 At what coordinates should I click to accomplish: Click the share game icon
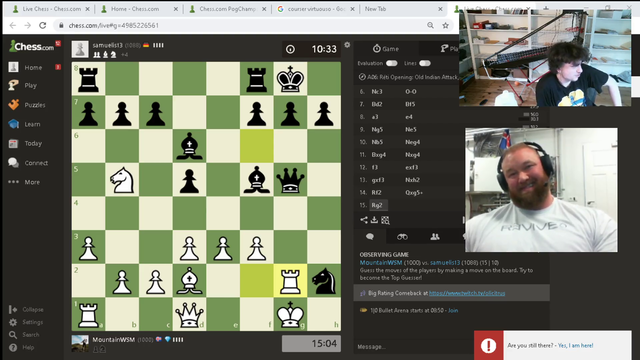tap(364, 220)
